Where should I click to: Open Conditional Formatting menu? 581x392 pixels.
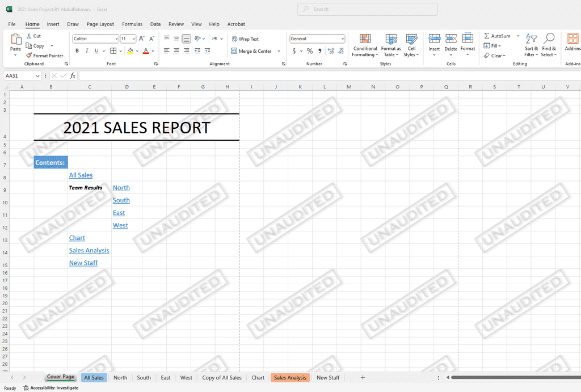point(365,45)
